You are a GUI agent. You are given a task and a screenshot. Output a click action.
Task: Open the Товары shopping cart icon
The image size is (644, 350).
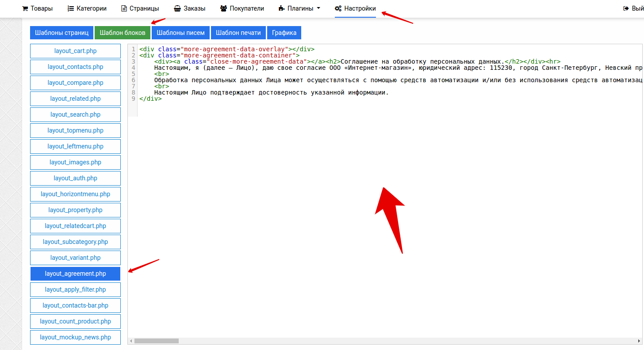pos(25,8)
